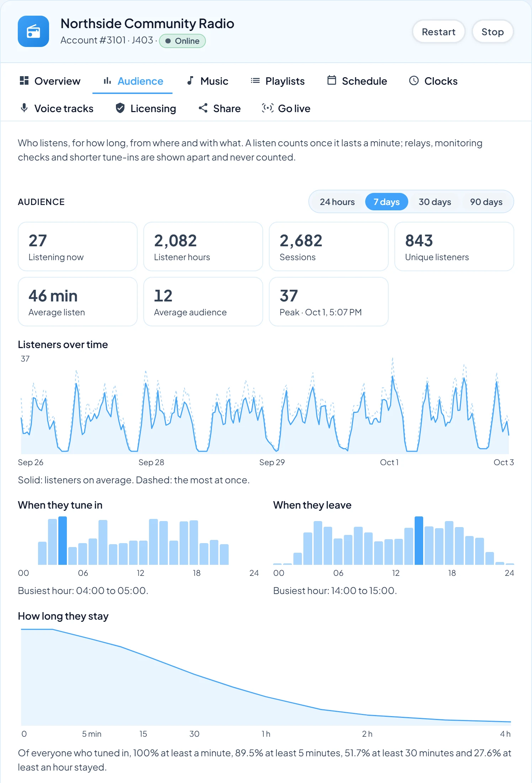The image size is (532, 783).
Task: Click the highlighted busiest tune-in hour bar
Action: [x=63, y=540]
